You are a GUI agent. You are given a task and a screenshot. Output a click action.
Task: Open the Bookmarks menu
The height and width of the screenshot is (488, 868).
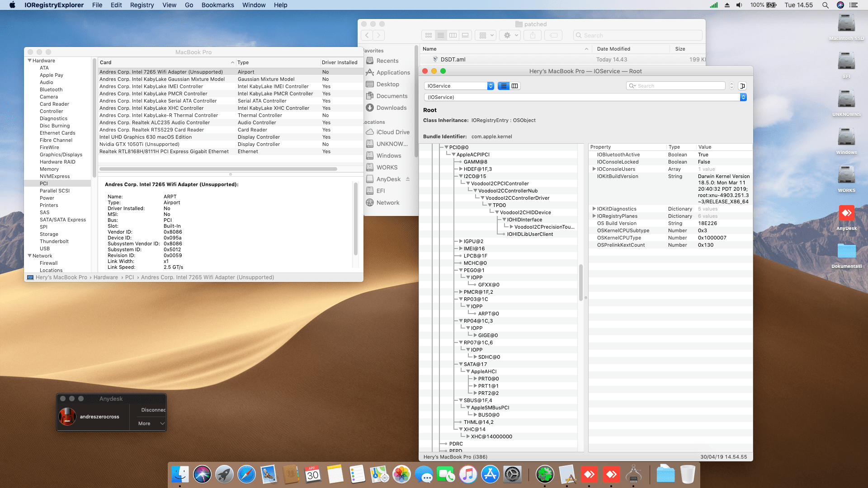(217, 5)
